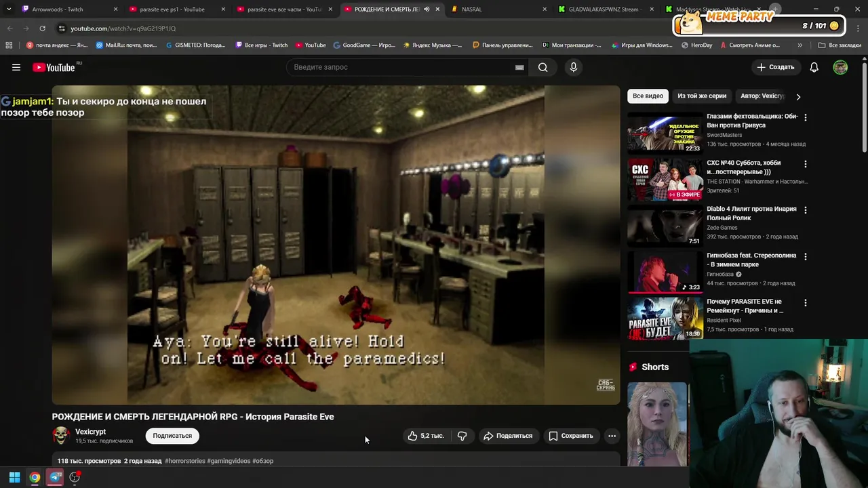This screenshot has width=868, height=488.
Task: Open options for Глазами фехтовальщика video
Action: tap(805, 117)
